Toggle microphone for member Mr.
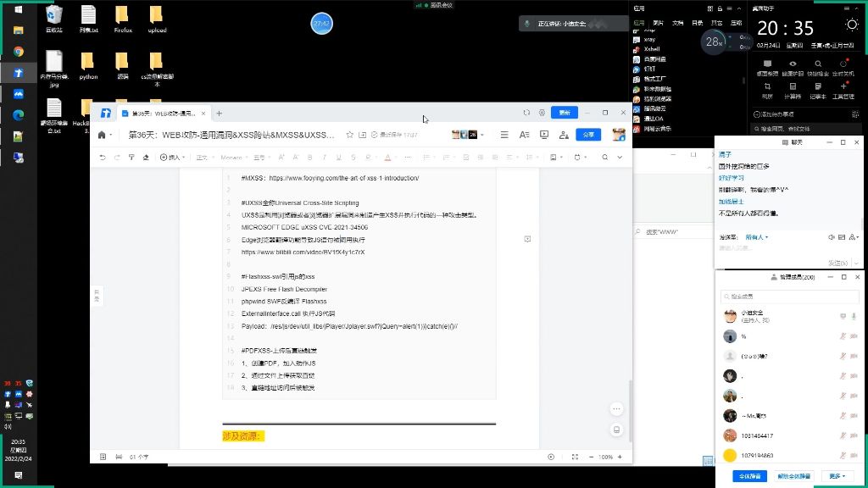Image resolution: width=868 pixels, height=488 pixels. (843, 416)
